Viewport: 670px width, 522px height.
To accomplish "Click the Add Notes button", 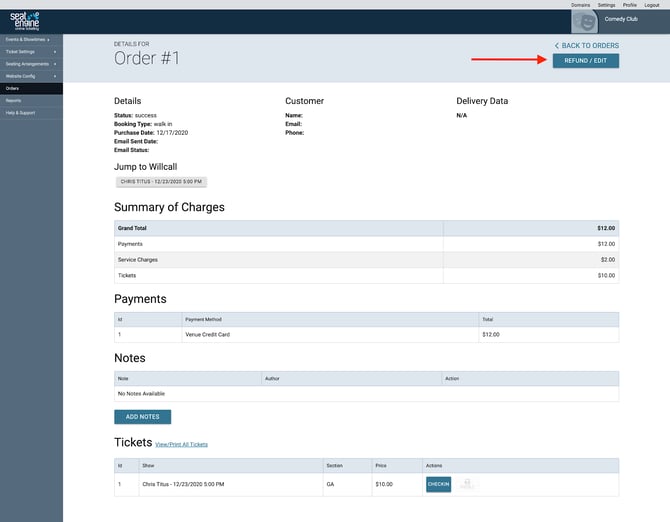I will click(x=142, y=417).
